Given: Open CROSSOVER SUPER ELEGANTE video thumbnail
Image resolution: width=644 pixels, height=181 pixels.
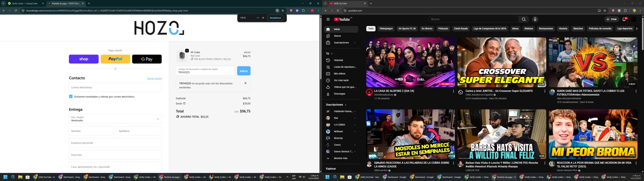Looking at the screenshot, I should [x=502, y=62].
